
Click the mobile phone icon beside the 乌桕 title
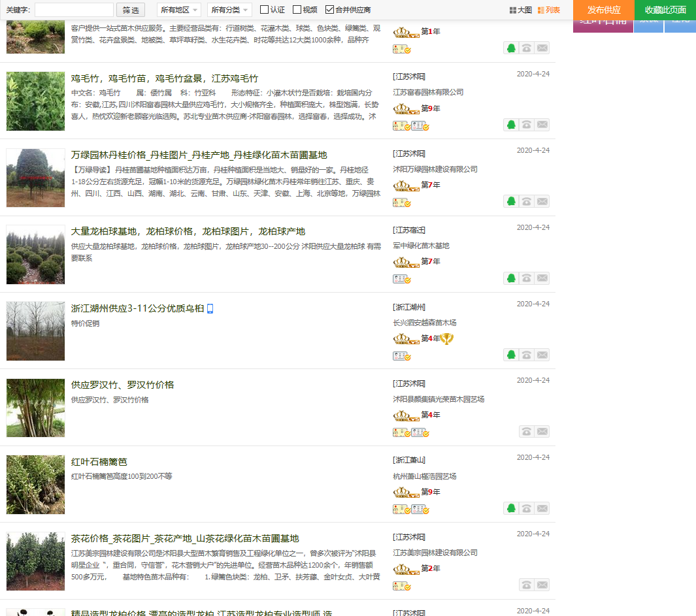210,308
